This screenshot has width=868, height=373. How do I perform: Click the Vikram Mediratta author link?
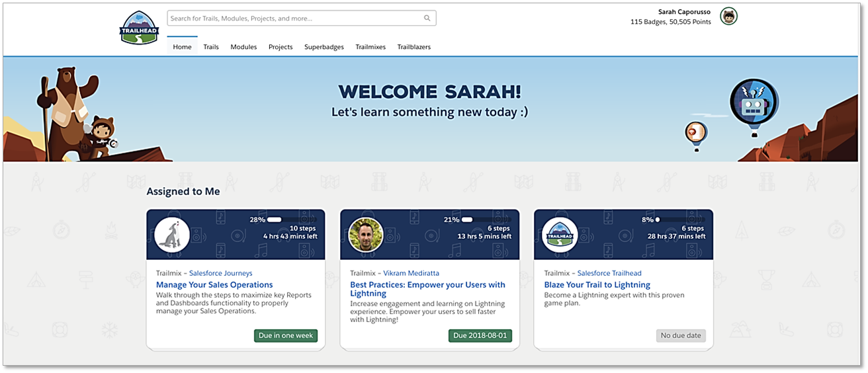(x=411, y=273)
